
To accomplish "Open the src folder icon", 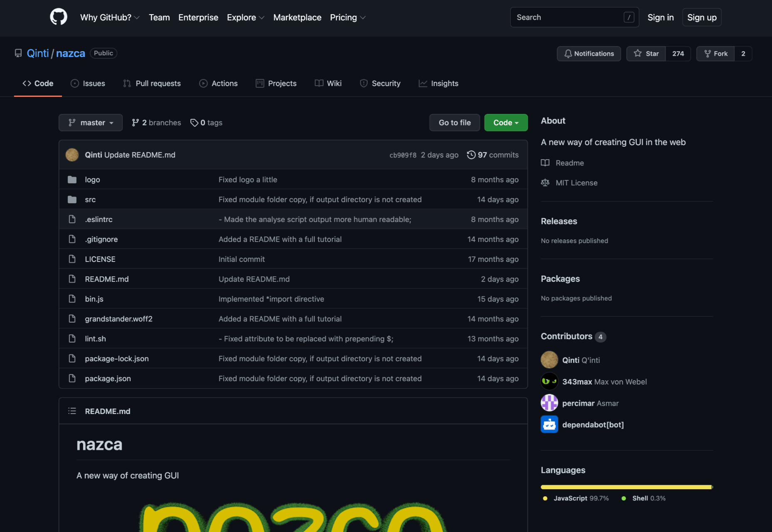I will click(72, 199).
